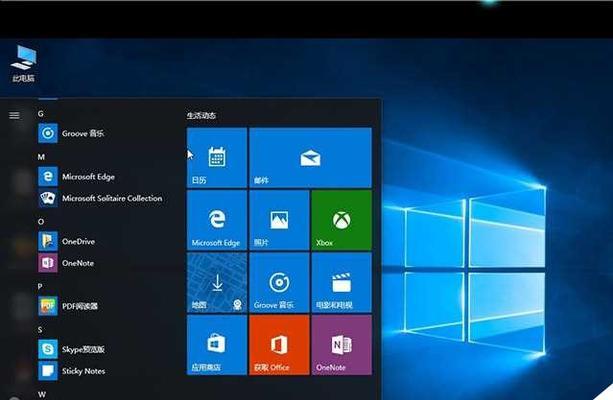Launch Microsoft Edge list entry text
The image size is (613, 400).
88,177
